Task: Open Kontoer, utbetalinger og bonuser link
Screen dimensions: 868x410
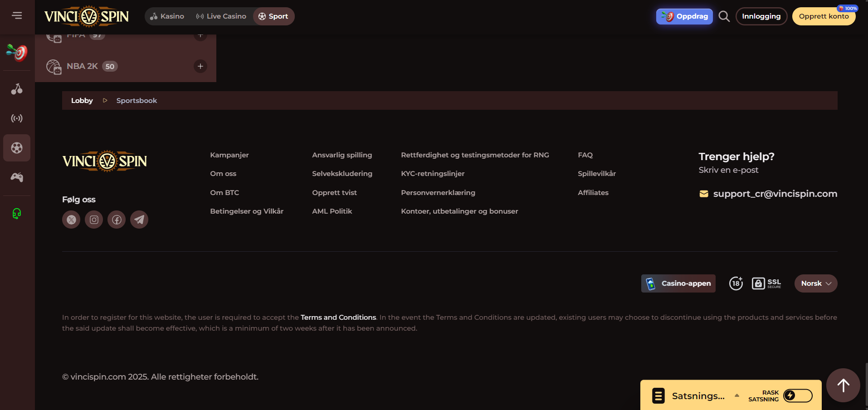Action: (459, 211)
